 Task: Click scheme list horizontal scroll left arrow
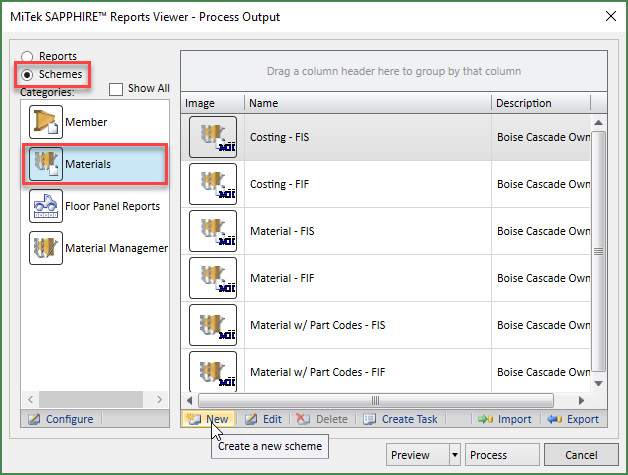[x=189, y=400]
